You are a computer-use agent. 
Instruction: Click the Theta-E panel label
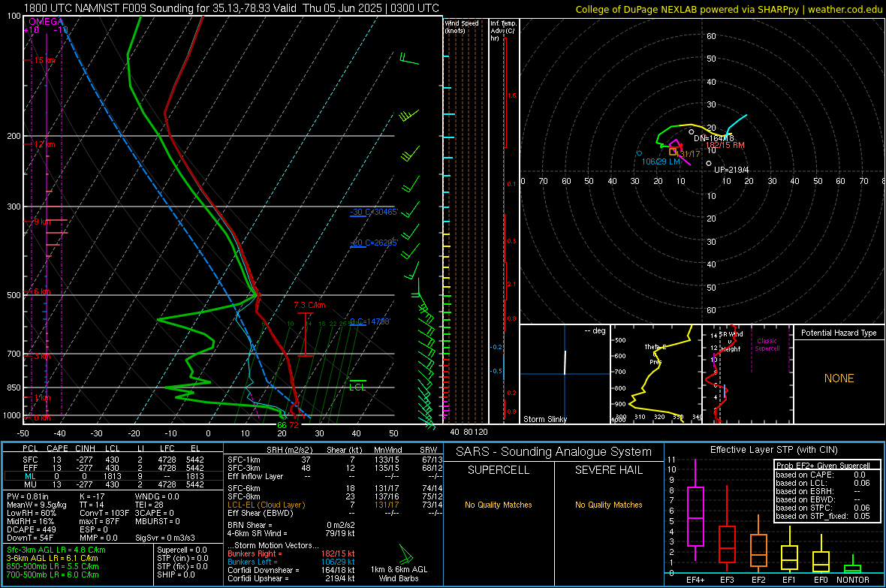click(655, 347)
